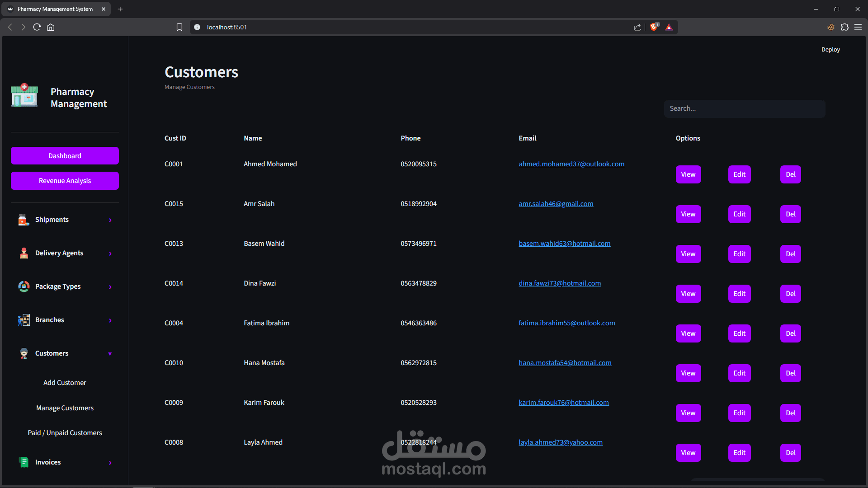
Task: Click the Cust ID column header
Action: coord(175,138)
